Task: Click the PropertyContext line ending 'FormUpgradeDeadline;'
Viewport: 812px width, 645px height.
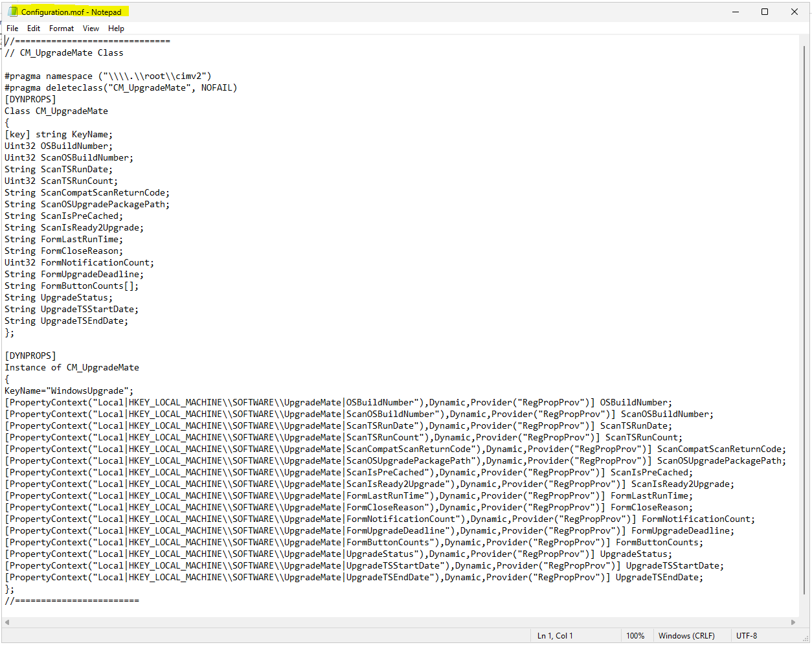Action: click(x=370, y=531)
